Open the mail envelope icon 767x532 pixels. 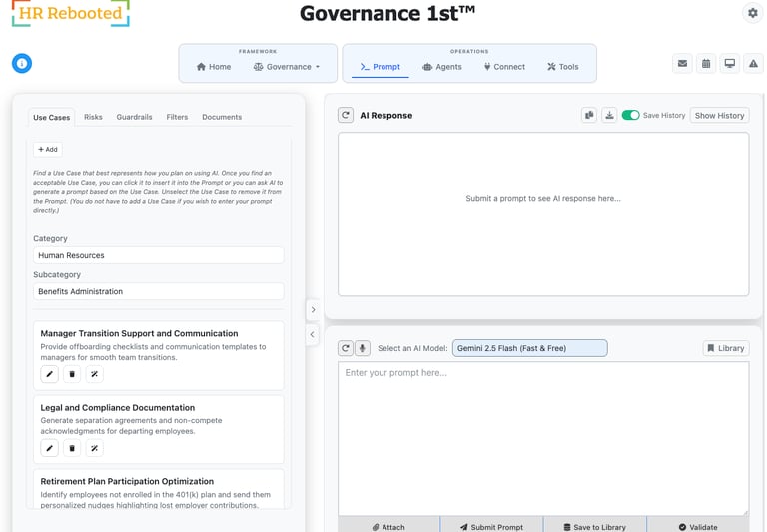pos(682,64)
